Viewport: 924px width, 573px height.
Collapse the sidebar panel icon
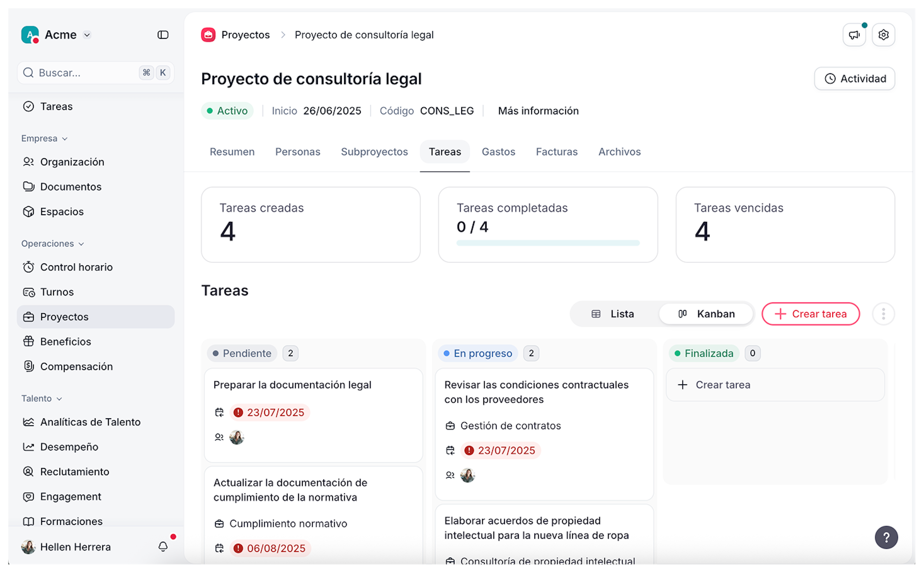(x=163, y=35)
